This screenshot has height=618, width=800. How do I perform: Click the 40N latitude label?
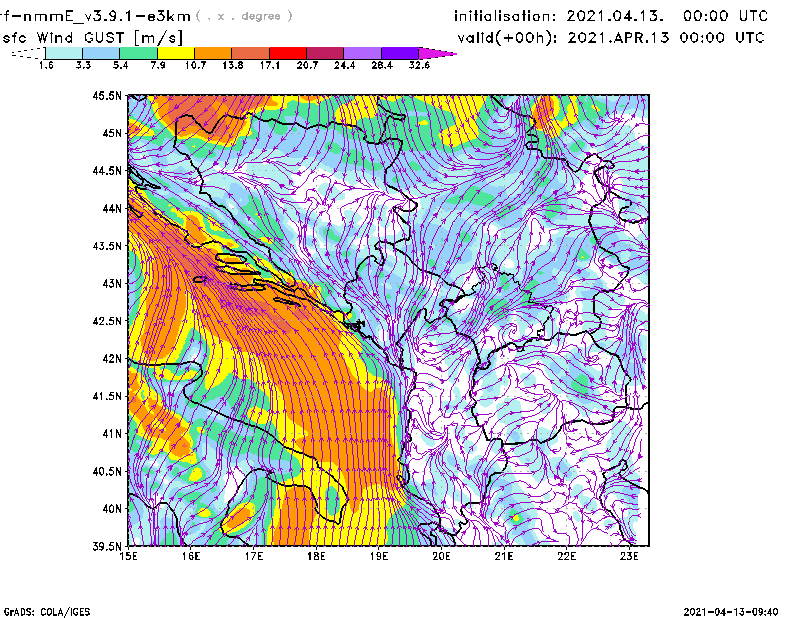pos(112,509)
